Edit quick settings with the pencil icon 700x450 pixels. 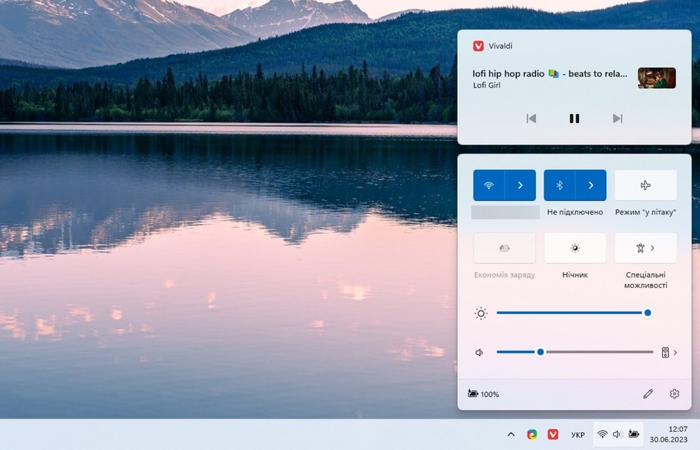[648, 394]
